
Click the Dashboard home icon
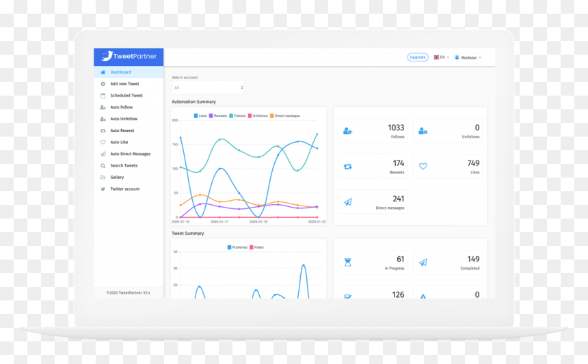pos(103,72)
